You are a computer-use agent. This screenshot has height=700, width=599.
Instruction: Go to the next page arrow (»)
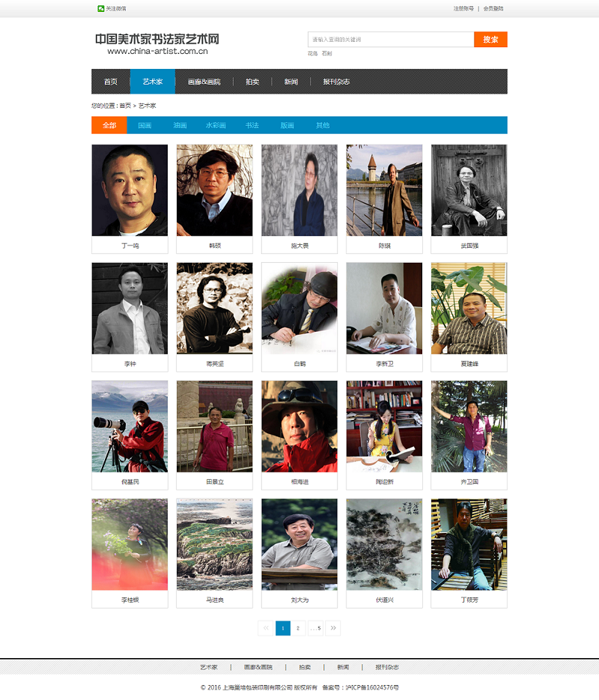pyautogui.click(x=332, y=628)
